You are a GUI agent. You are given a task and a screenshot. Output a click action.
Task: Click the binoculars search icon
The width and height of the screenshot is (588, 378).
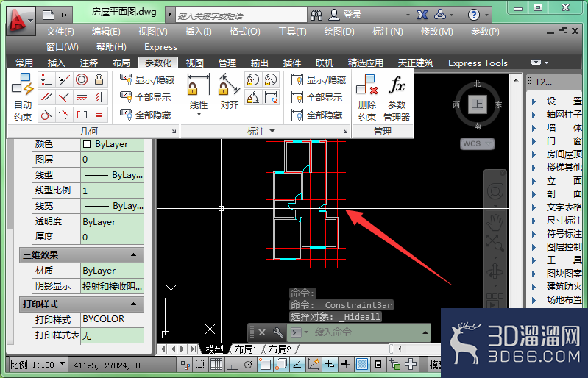(x=316, y=15)
